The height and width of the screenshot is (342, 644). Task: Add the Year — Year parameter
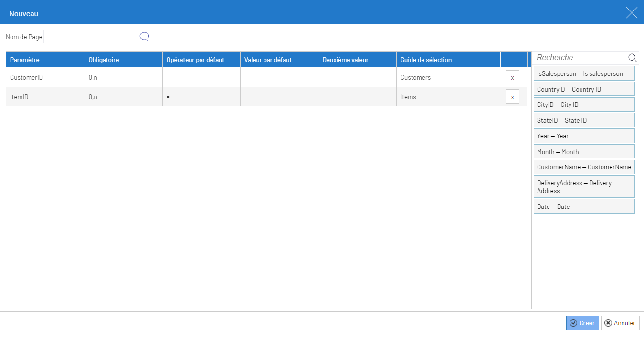[x=584, y=136]
